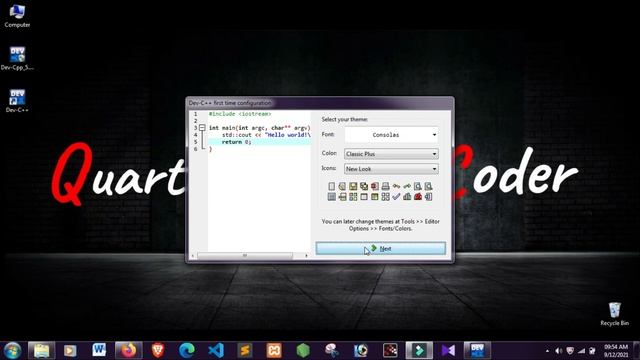Screen dimensions: 640x360
Task: Click the bar chart icon in theme preview
Action: pos(407,197)
